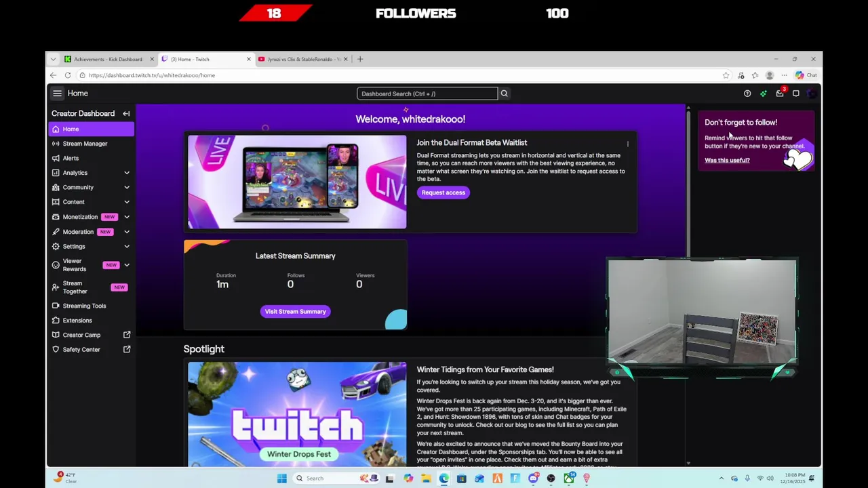Image resolution: width=868 pixels, height=488 pixels.
Task: Expand the Analytics section
Action: point(127,173)
